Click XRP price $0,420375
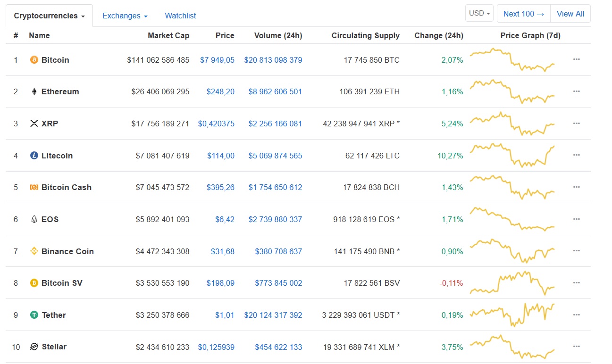612x364 pixels. coord(216,124)
